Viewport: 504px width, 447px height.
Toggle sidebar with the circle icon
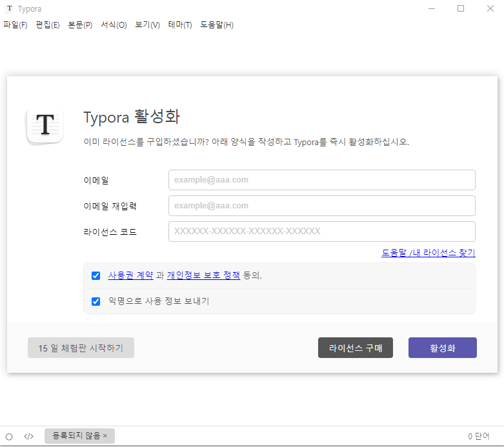[x=9, y=437]
